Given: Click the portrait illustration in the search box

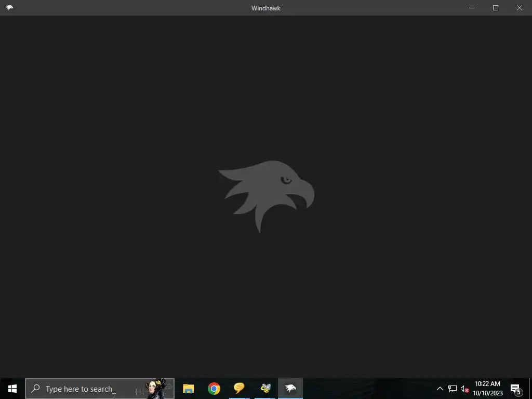Looking at the screenshot, I should 156,389.
